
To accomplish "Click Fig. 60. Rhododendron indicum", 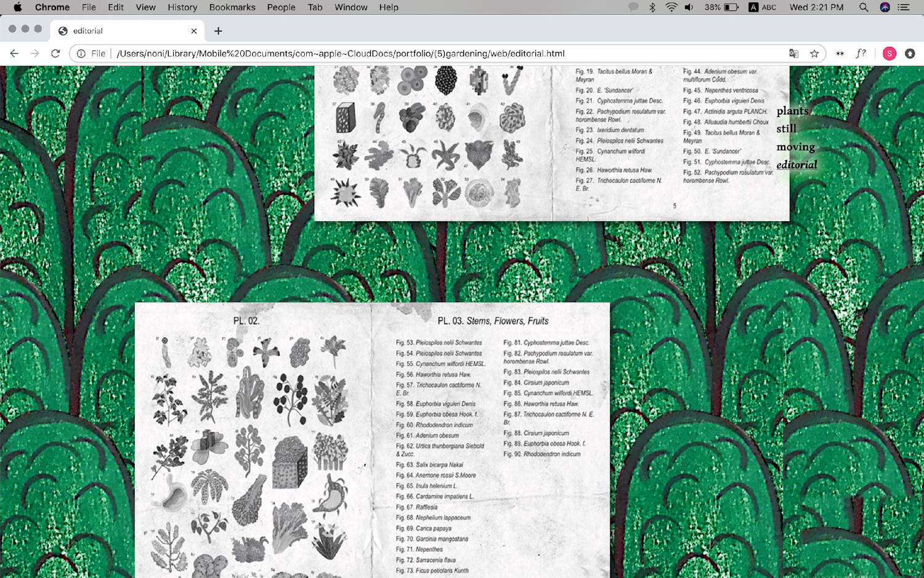I will pyautogui.click(x=434, y=425).
